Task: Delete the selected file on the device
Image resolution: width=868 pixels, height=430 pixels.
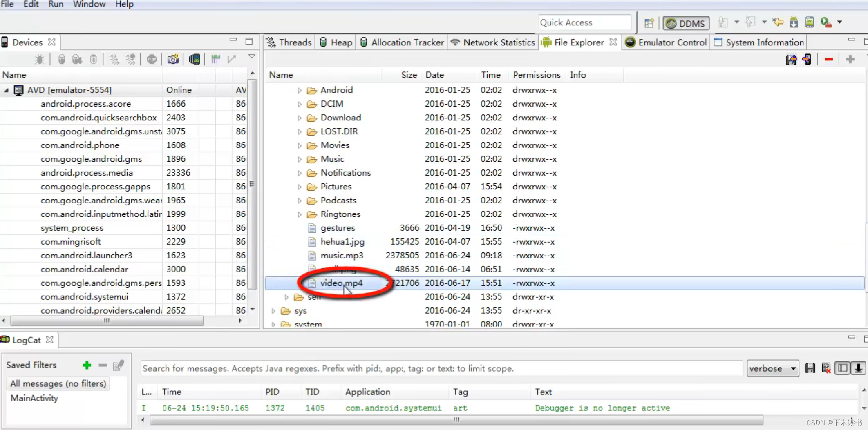Action: pyautogui.click(x=829, y=59)
